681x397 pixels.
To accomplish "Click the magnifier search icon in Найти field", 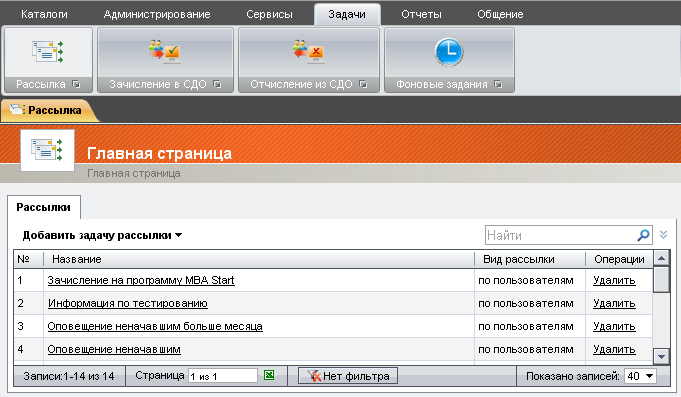I will pos(643,235).
